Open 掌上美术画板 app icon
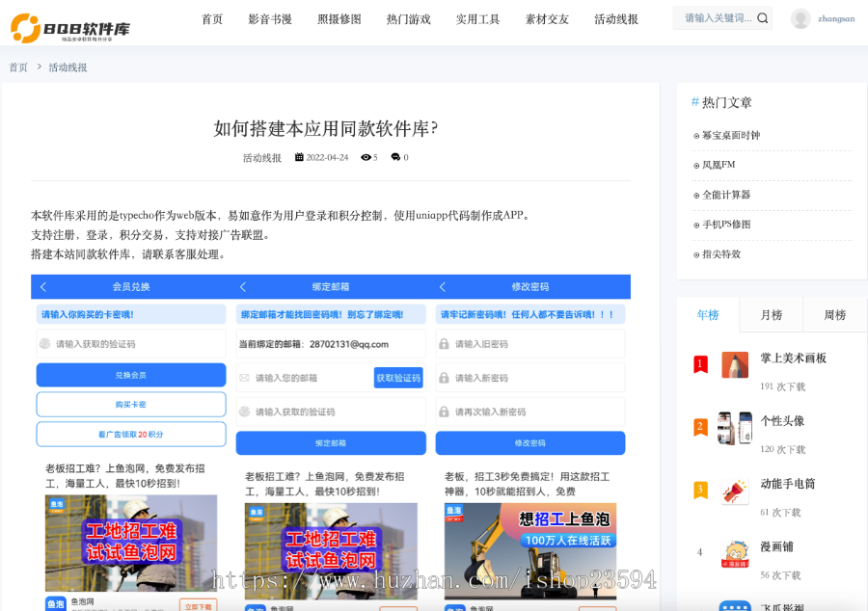This screenshot has height=611, width=868. 735,365
